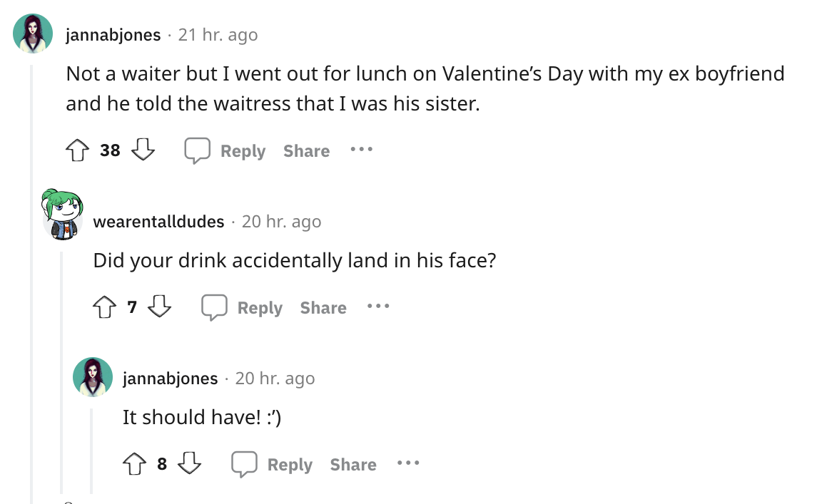Open the three-dot menu on the bottom reply

coord(408,463)
